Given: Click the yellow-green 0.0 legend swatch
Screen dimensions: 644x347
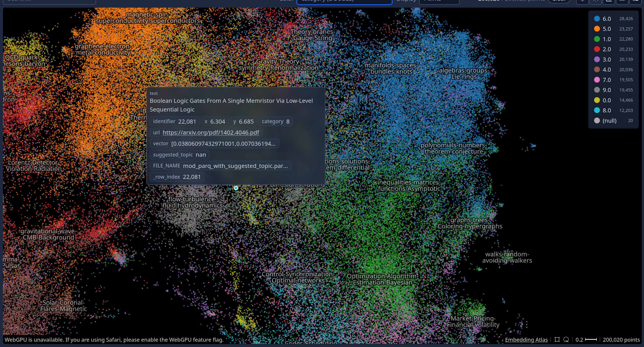Looking at the screenshot, I should pyautogui.click(x=597, y=100).
